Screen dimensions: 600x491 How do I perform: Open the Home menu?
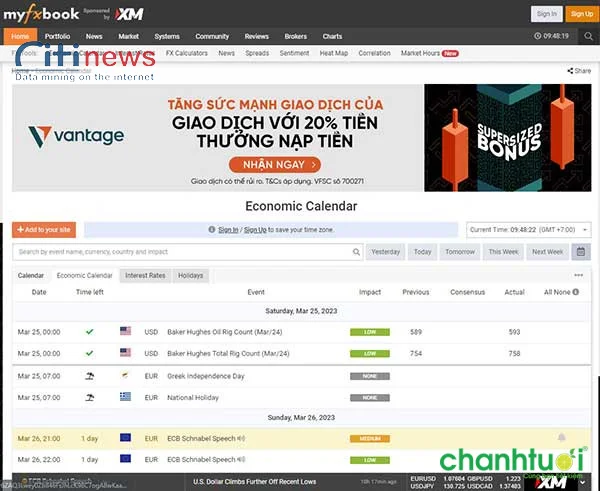[x=20, y=36]
